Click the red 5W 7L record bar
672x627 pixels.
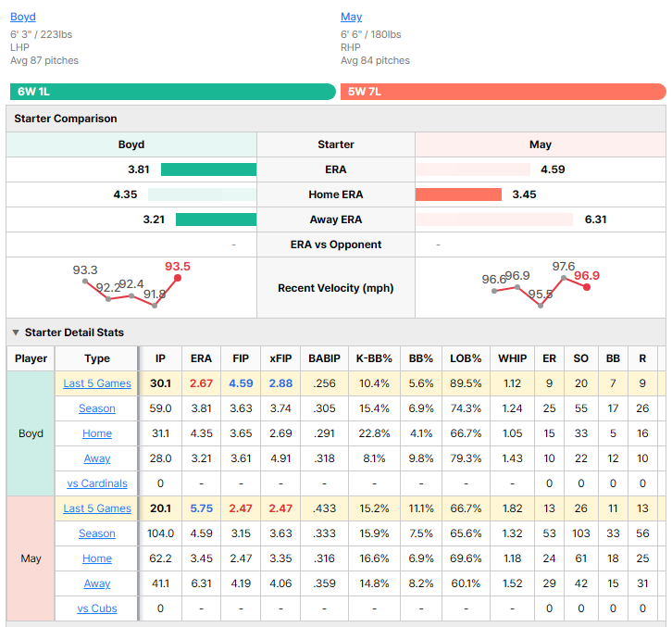tap(504, 92)
